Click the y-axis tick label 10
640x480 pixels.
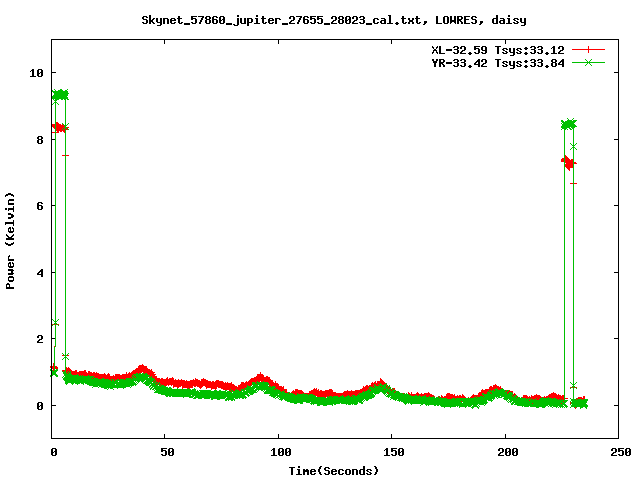[x=36, y=73]
